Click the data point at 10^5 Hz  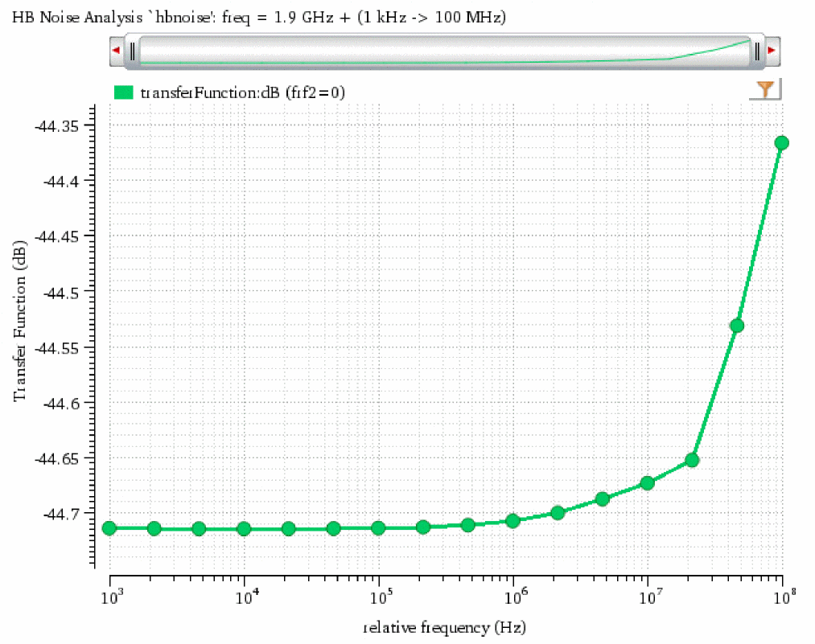(378, 528)
